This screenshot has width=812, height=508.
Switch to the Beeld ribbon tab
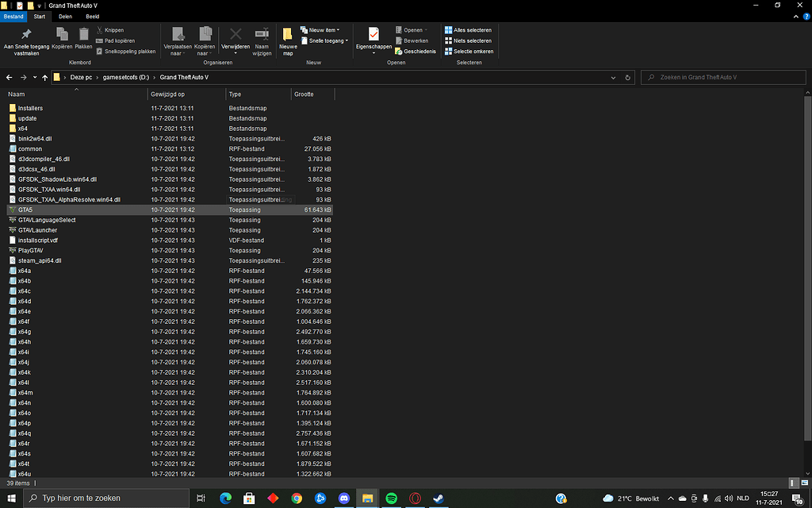coord(93,17)
